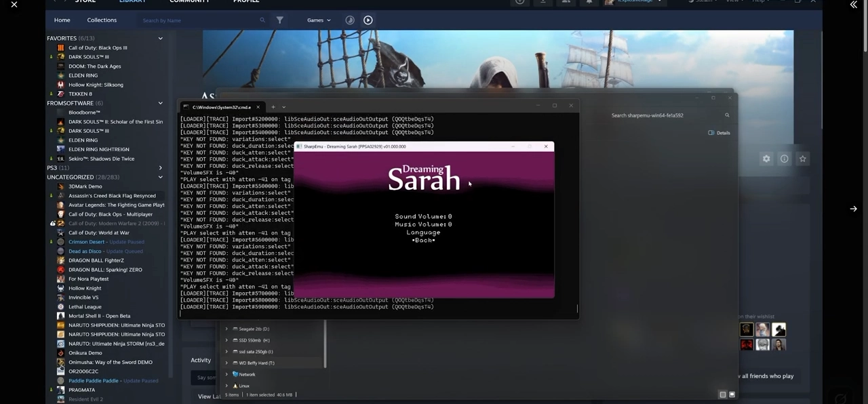Viewport: 868px width, 404px height.
Task: Toggle the Details pane in Explorer
Action: pos(719,133)
